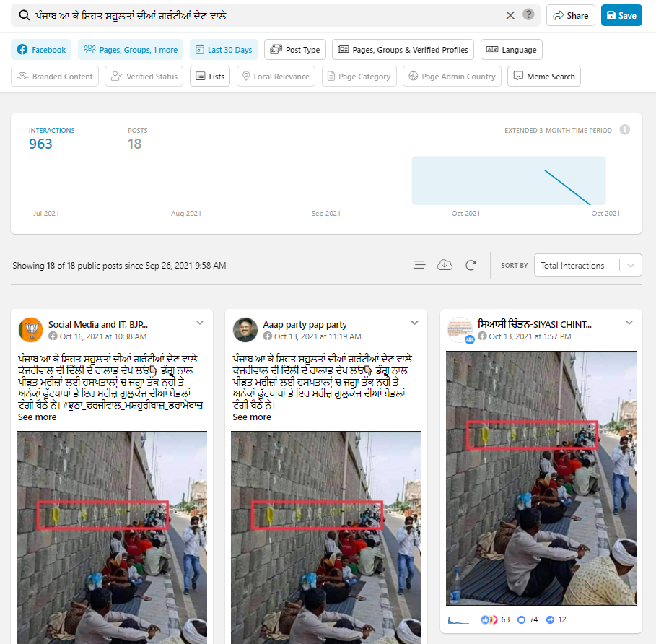Click the Share button
Image resolution: width=656 pixels, height=644 pixels.
[x=570, y=15]
